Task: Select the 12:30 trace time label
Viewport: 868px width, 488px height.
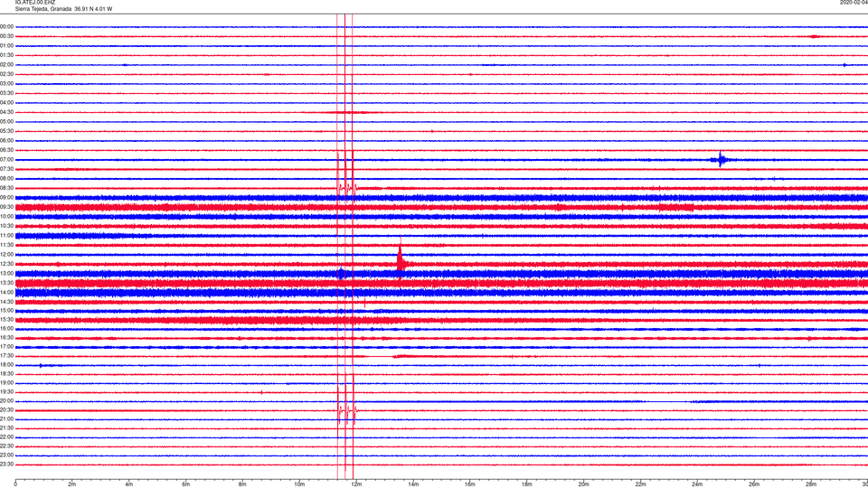Action: [x=7, y=264]
